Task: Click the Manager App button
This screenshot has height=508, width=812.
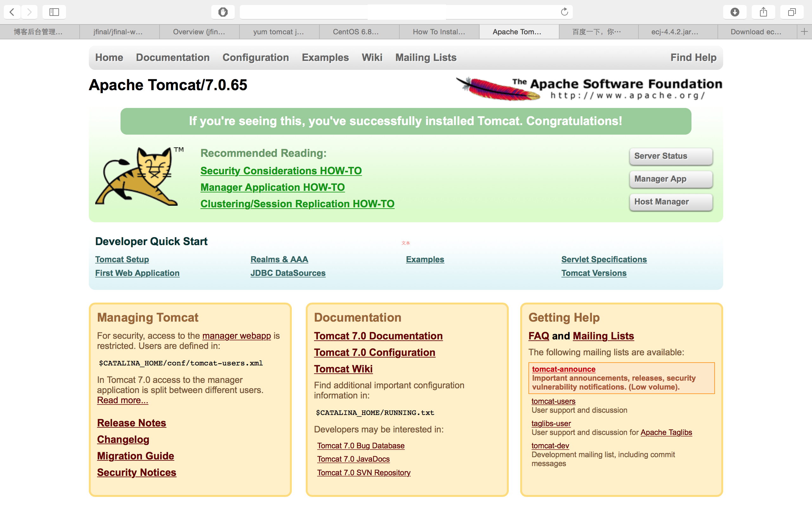Action: tap(671, 179)
